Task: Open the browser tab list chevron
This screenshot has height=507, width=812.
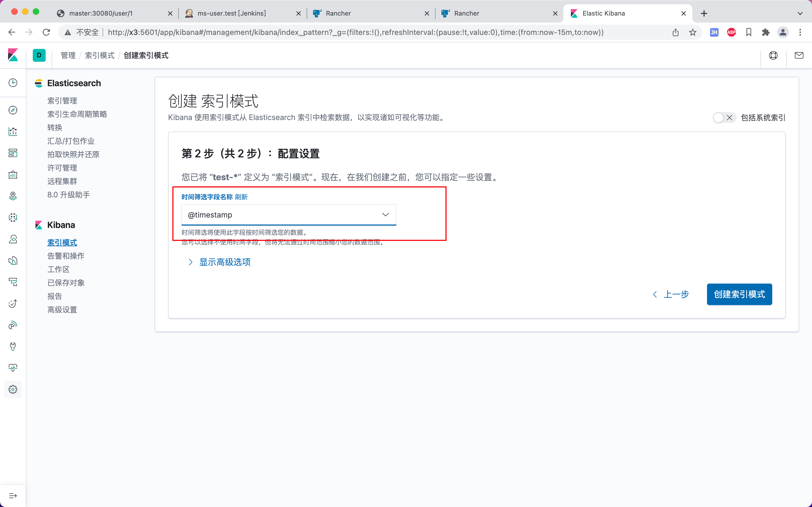Action: pos(800,13)
